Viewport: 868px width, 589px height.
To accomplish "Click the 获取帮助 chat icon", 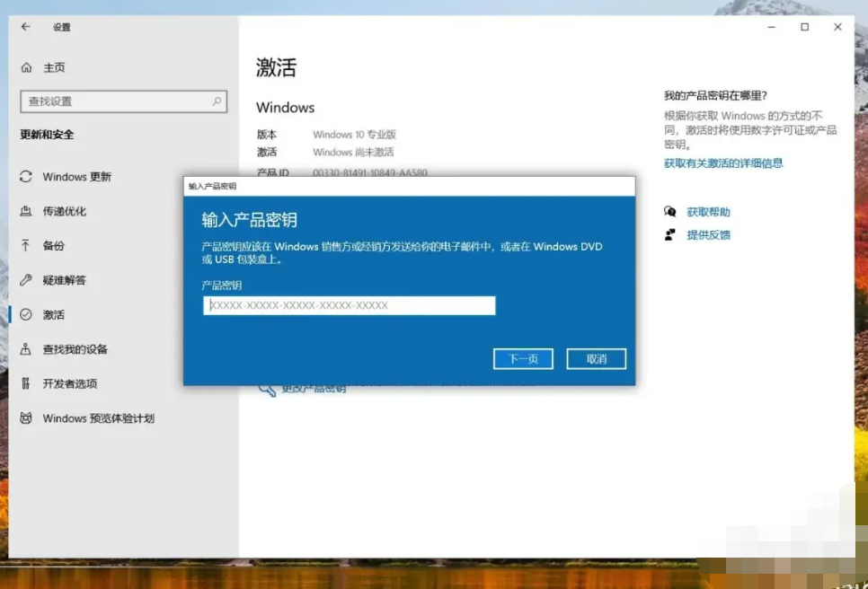I will [x=669, y=212].
